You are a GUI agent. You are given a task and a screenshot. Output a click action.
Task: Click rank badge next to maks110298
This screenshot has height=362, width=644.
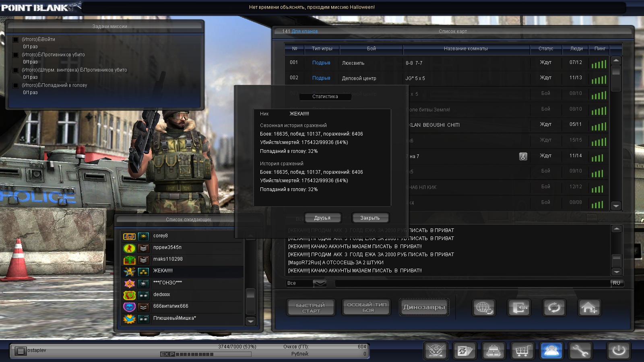point(143,260)
